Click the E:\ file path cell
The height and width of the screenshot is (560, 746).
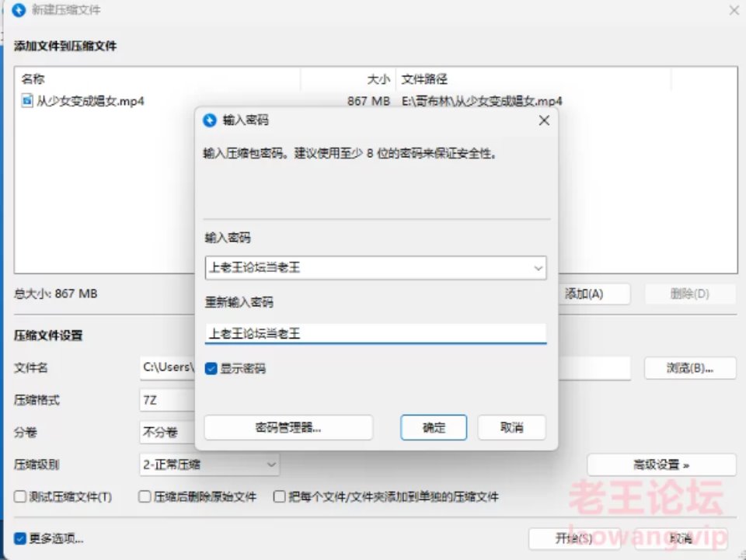point(482,101)
